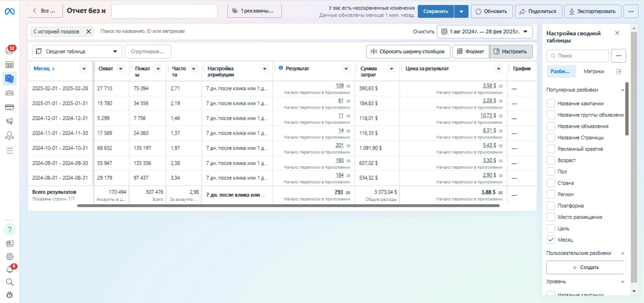Click Сбросить ширину столбцов button
Image resolution: width=644 pixels, height=303 pixels.
(408, 51)
